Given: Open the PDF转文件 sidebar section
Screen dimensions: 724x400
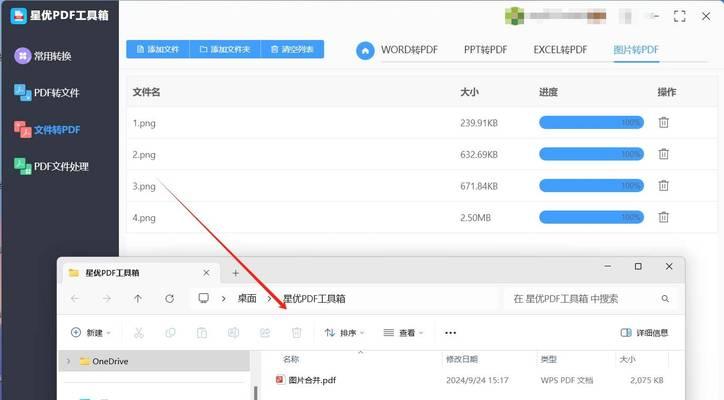Looking at the screenshot, I should [47, 93].
